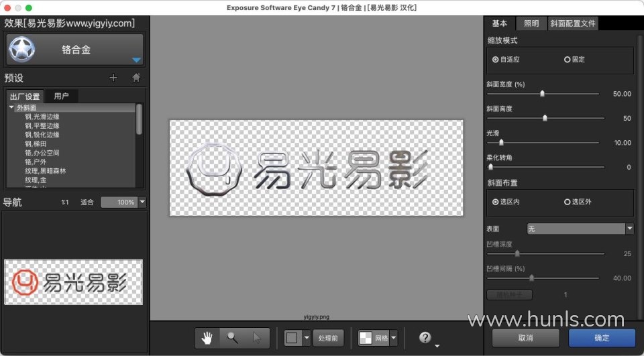Collapse the 外斜面 preset group
The width and height of the screenshot is (644, 356).
pos(11,107)
